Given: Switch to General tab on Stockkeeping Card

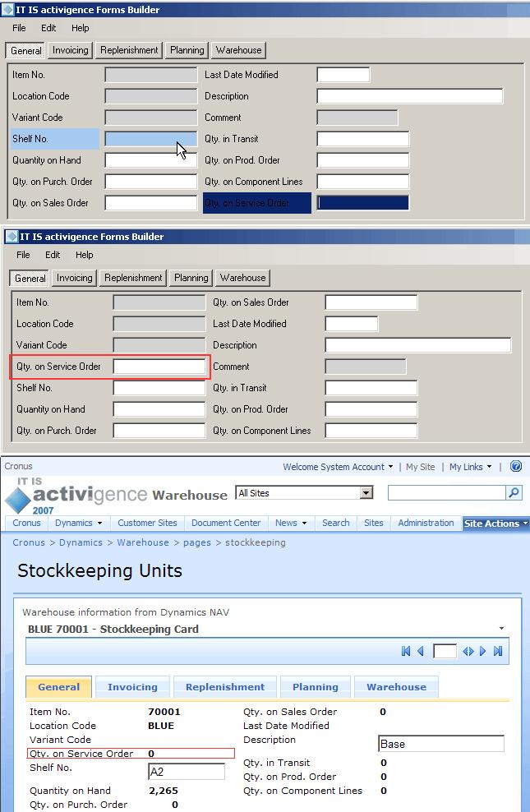Looking at the screenshot, I should [58, 687].
